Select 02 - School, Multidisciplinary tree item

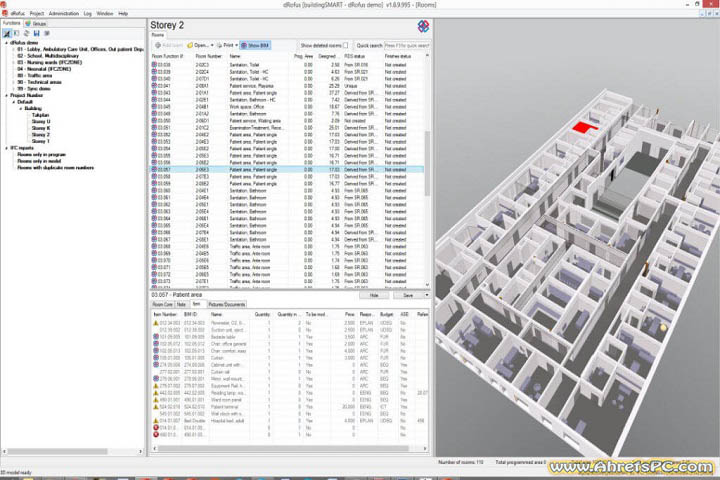48,56
